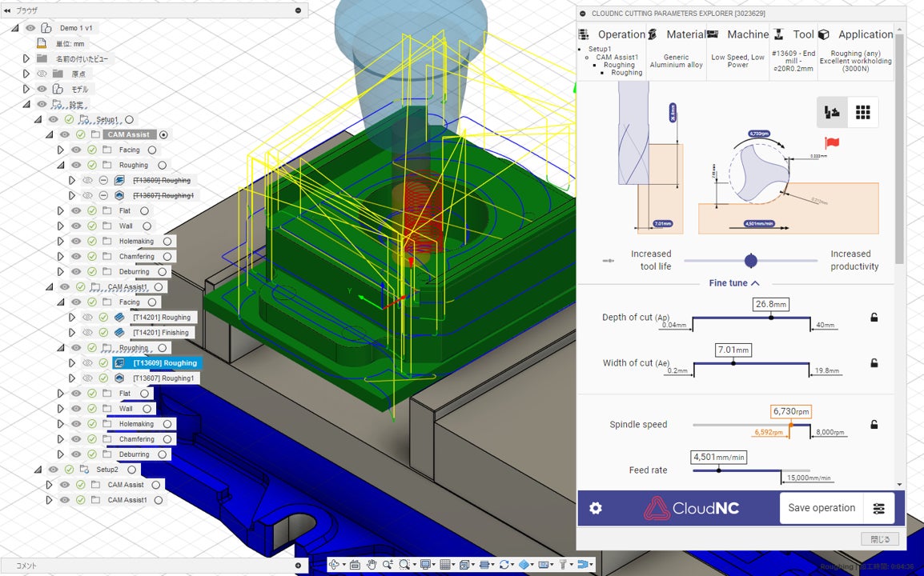The height and width of the screenshot is (576, 924).
Task: Switch to the grid view icon
Action: (x=862, y=113)
